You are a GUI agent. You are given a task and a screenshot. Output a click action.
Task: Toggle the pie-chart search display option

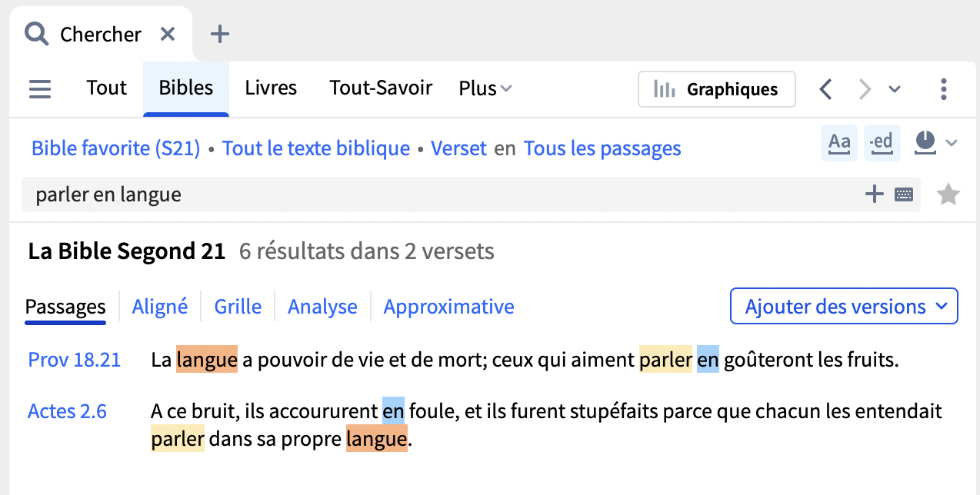(x=925, y=143)
